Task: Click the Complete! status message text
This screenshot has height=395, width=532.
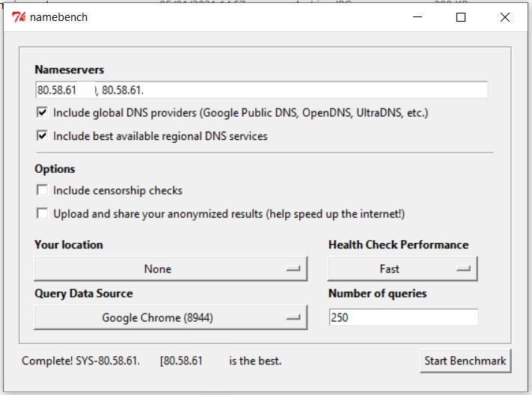Action: click(x=151, y=361)
